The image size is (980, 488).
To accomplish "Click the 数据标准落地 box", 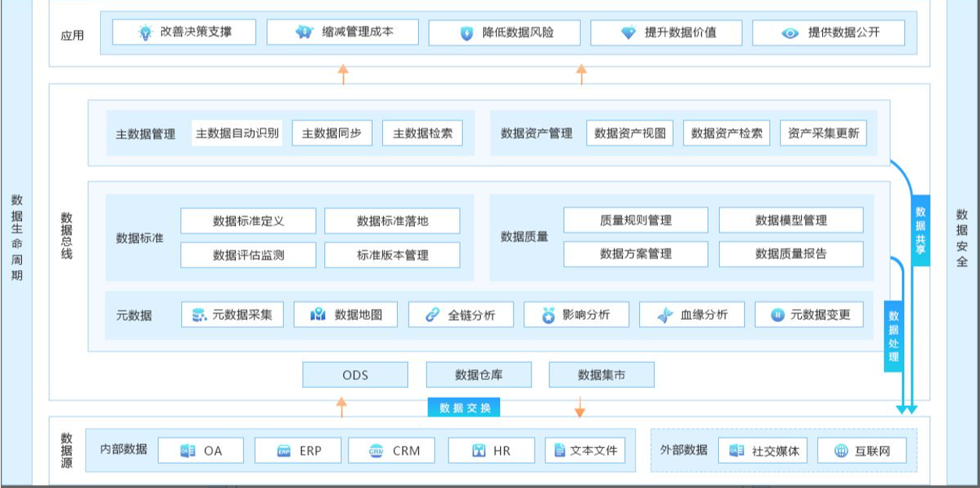I will tap(392, 221).
